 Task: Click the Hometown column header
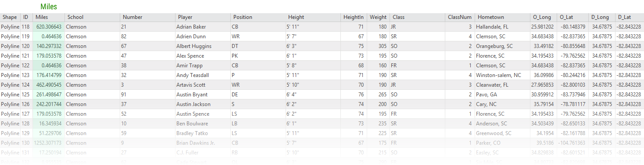[x=502, y=17]
